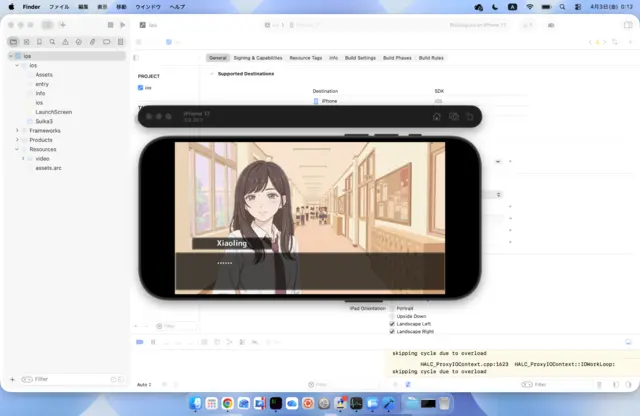Viewport: 640px width, 416px height.
Task: Collapse Supported Destinations section
Action: click(x=211, y=74)
